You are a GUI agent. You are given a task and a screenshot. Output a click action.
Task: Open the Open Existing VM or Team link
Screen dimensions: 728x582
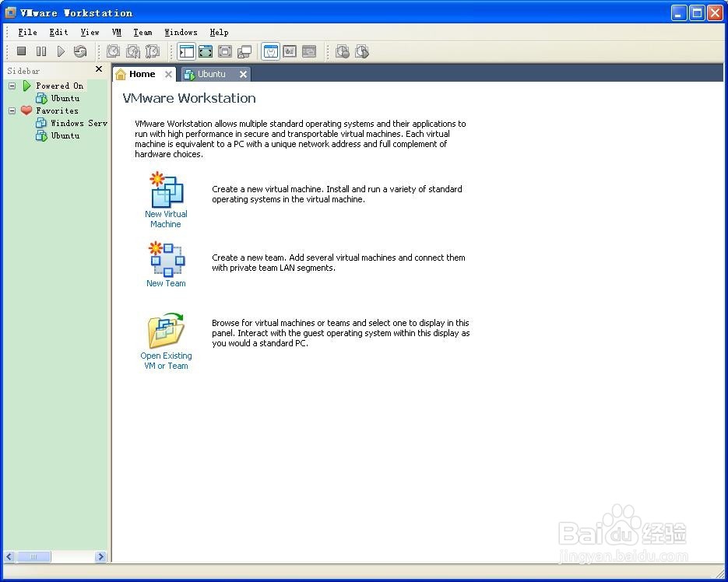click(166, 360)
